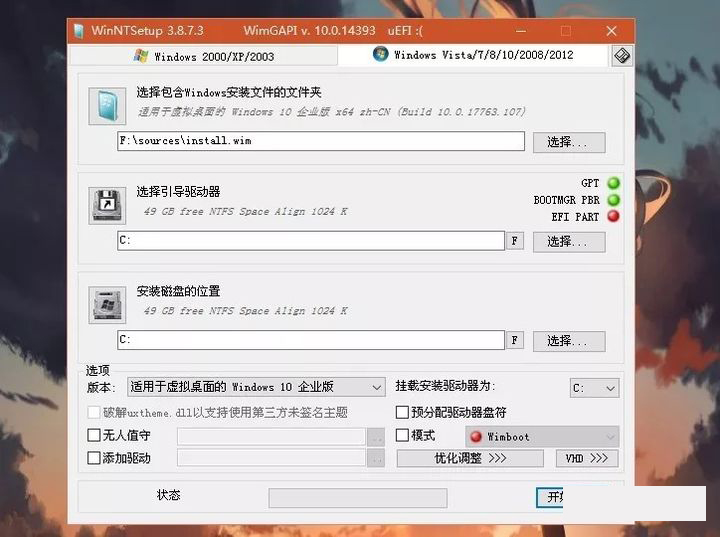
Task: Toggle the 添加驱动 add drivers checkbox
Action: coord(95,458)
